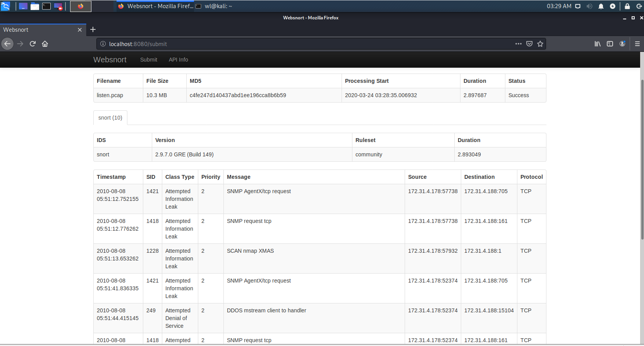The image size is (644, 346).
Task: Click source 172.31.4.178:57932 cell
Action: click(433, 259)
